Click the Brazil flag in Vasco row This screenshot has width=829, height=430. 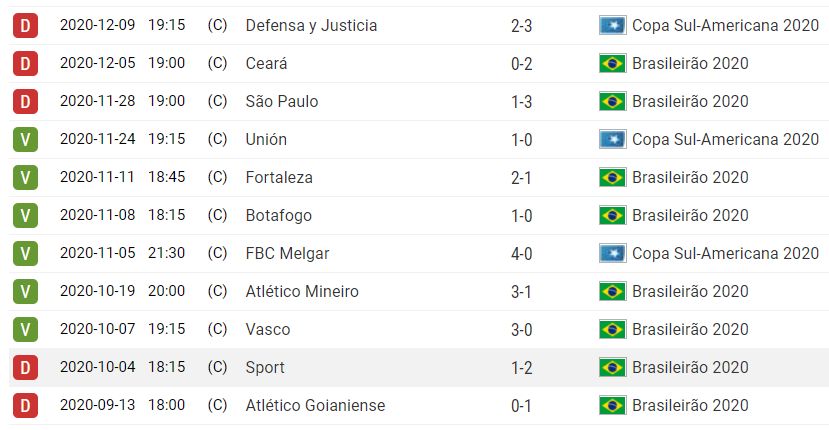coord(612,329)
